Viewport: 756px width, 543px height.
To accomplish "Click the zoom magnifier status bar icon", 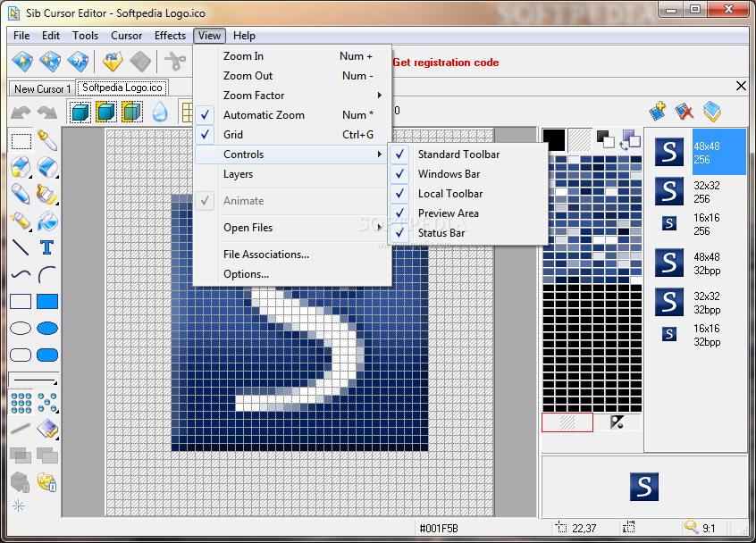I will (692, 527).
